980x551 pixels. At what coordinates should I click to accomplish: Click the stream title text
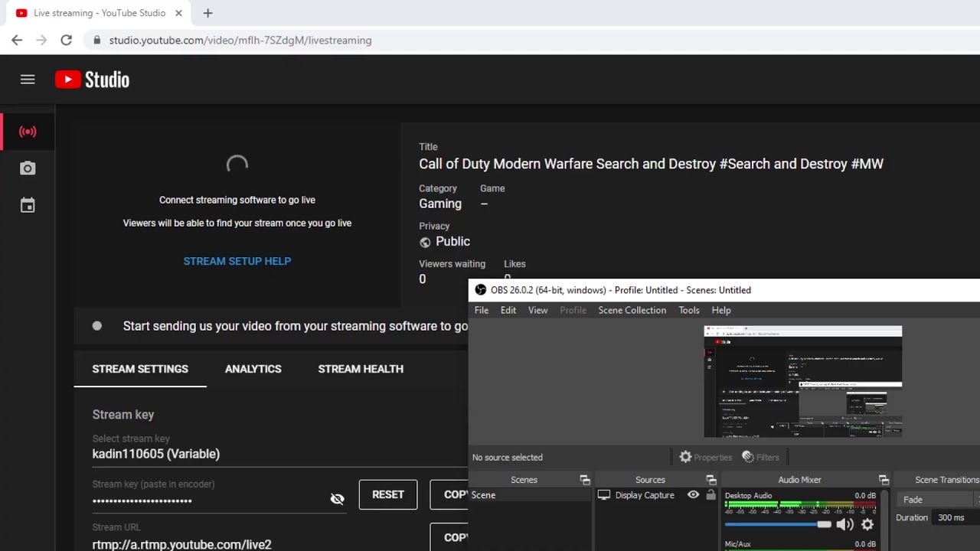[x=651, y=164]
